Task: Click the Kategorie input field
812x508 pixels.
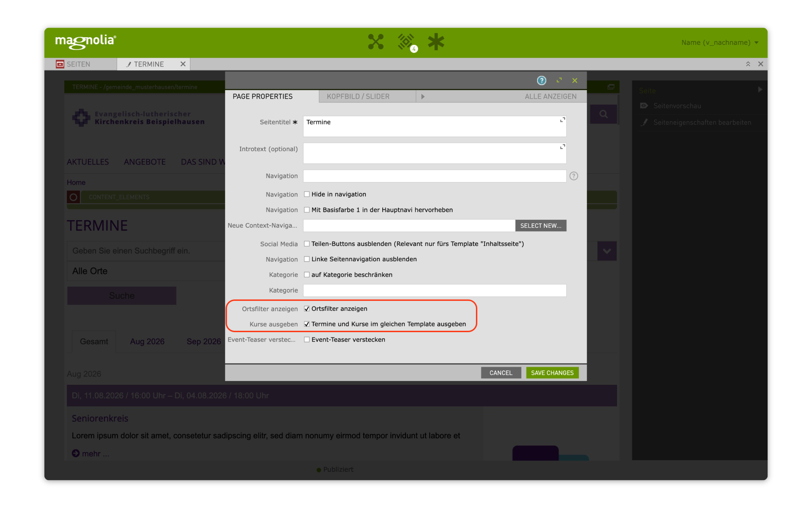Action: coord(435,290)
